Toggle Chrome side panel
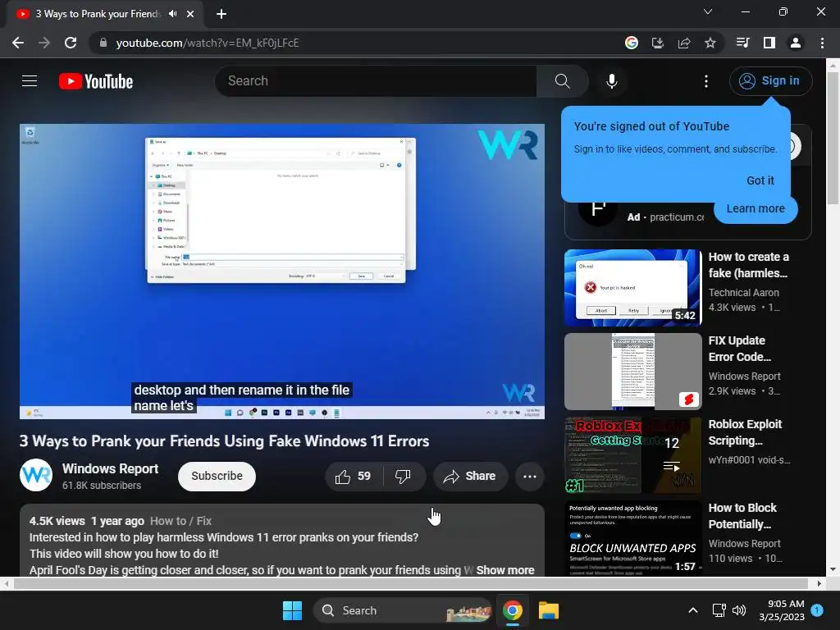Image resolution: width=840 pixels, height=630 pixels. pyautogui.click(x=769, y=43)
